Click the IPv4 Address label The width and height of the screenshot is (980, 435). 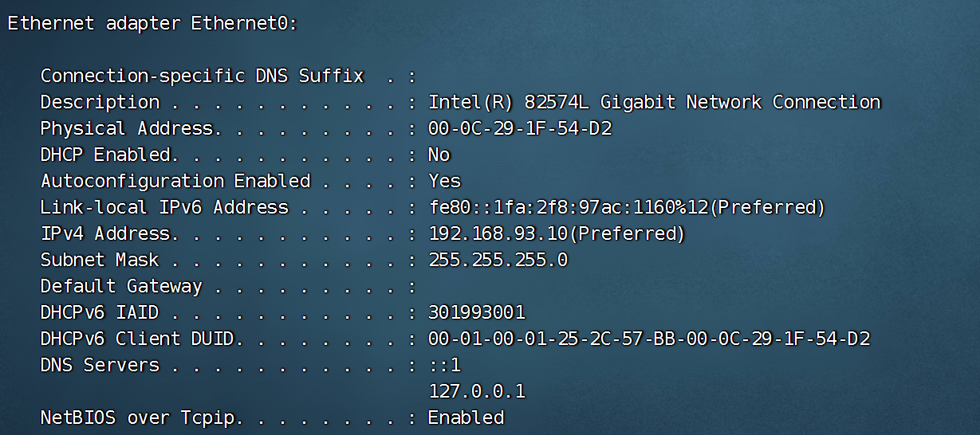point(105,233)
